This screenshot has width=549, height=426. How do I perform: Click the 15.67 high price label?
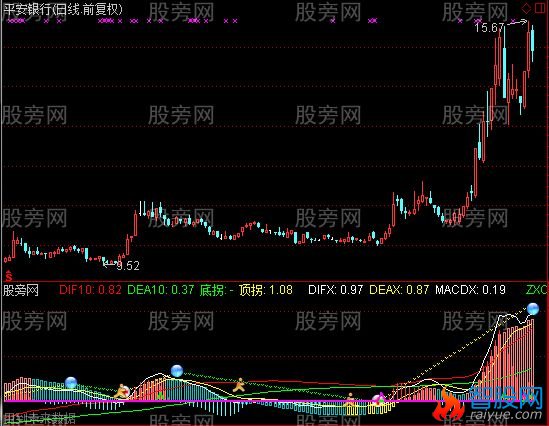[489, 27]
